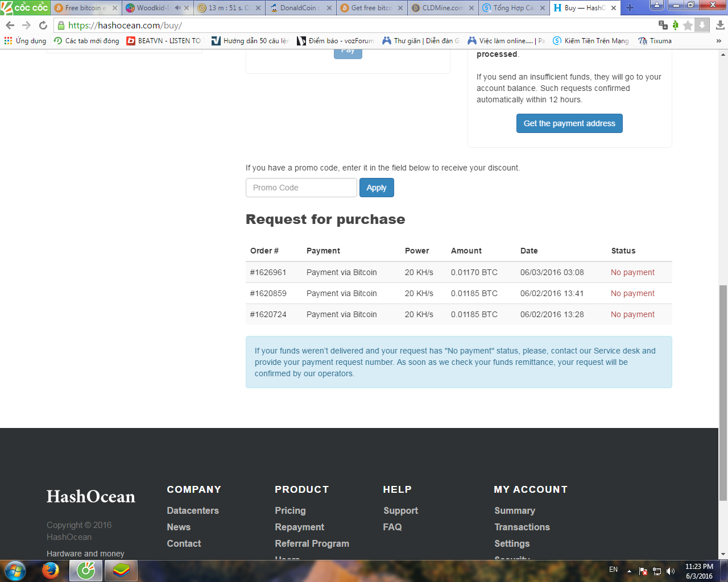Go forward to the next page
Screen dimensions: 728x582
pos(26,25)
